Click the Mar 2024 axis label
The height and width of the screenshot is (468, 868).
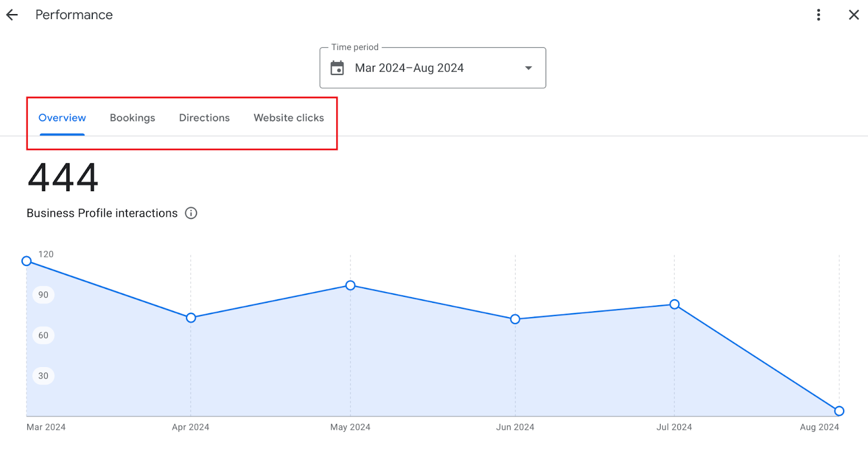click(46, 427)
